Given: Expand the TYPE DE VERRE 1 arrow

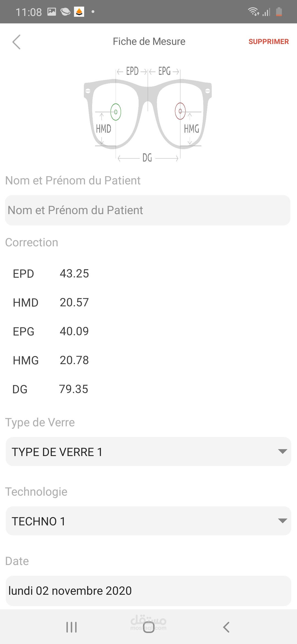Looking at the screenshot, I should pos(282,451).
